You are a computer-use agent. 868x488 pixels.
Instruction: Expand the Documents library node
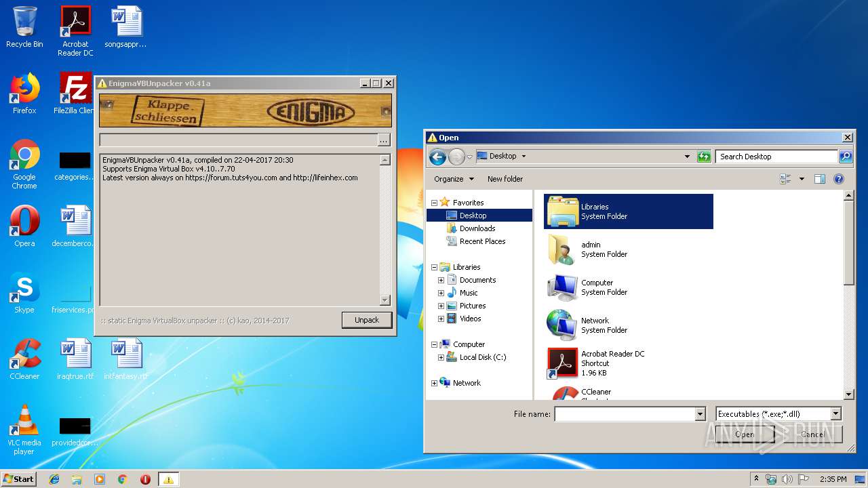[x=441, y=280]
